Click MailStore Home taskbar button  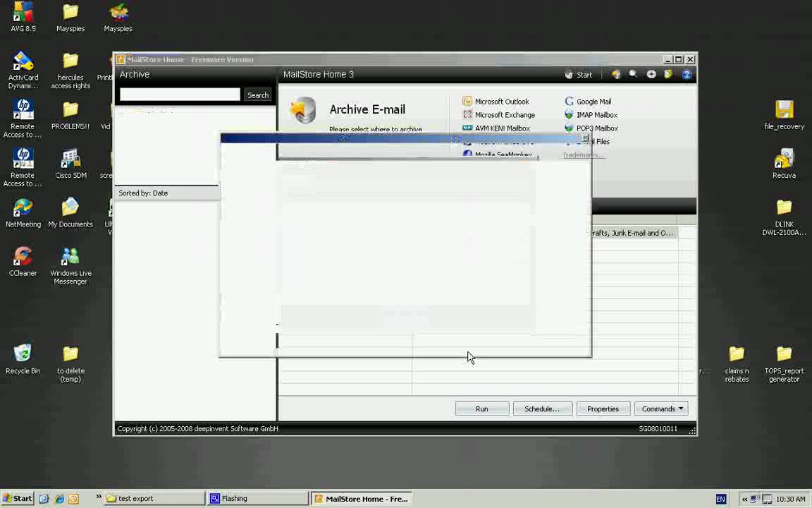(362, 499)
